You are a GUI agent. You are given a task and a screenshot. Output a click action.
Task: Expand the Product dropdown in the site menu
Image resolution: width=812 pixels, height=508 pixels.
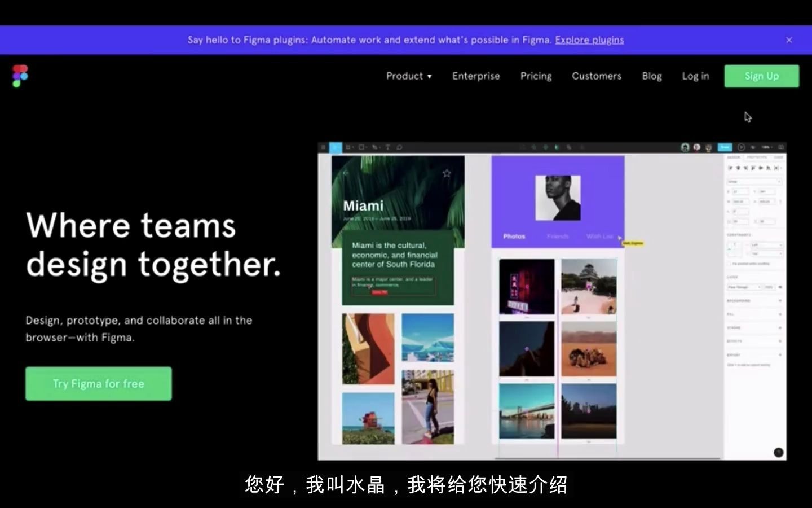[x=409, y=76]
